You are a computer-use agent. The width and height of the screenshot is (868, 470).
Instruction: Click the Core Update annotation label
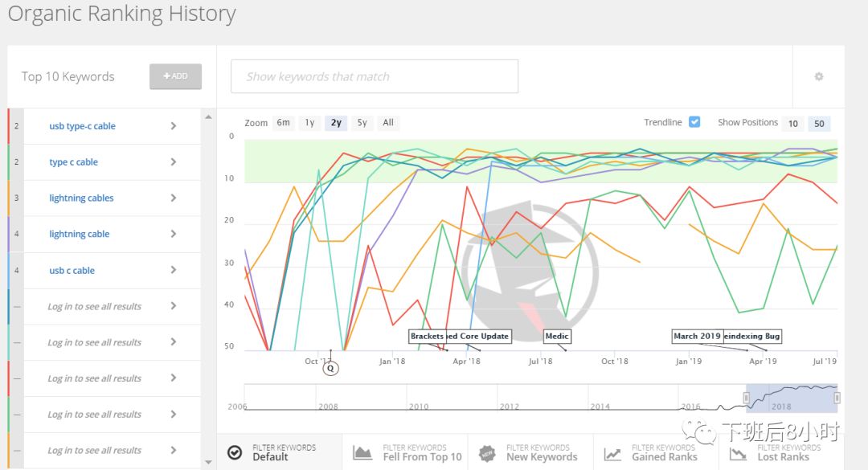pos(478,336)
